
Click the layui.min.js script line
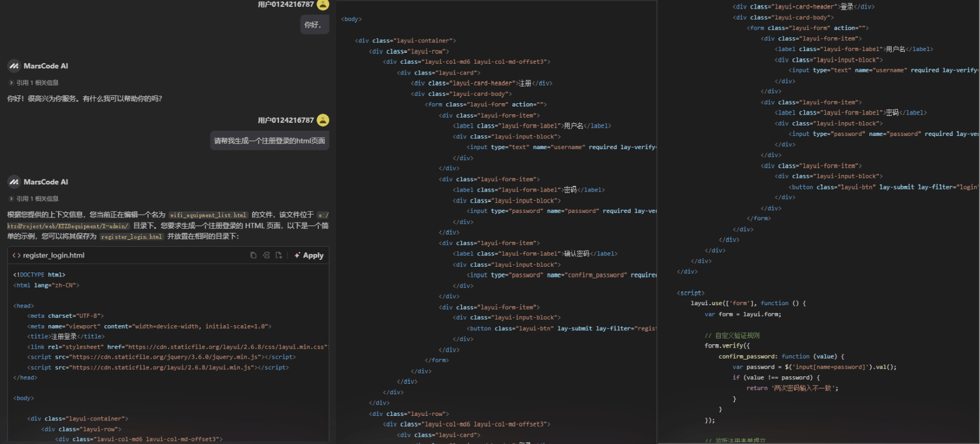(158, 368)
